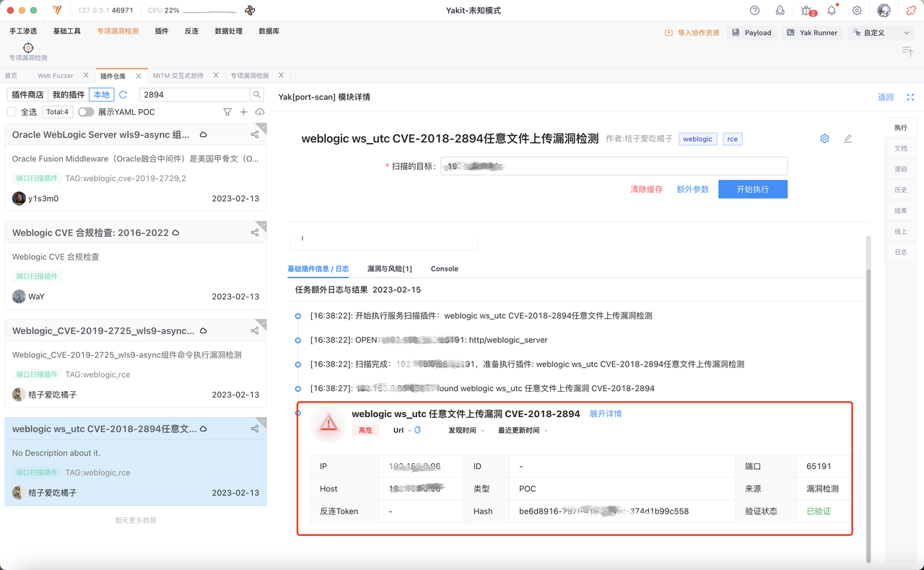Click the red warning triangle risk icon
The width and height of the screenshot is (924, 570).
(328, 423)
